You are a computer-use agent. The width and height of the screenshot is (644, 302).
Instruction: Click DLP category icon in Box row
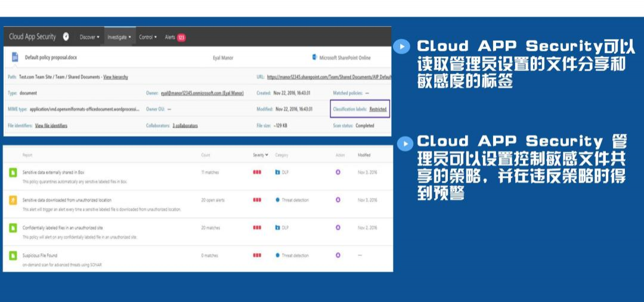(278, 172)
